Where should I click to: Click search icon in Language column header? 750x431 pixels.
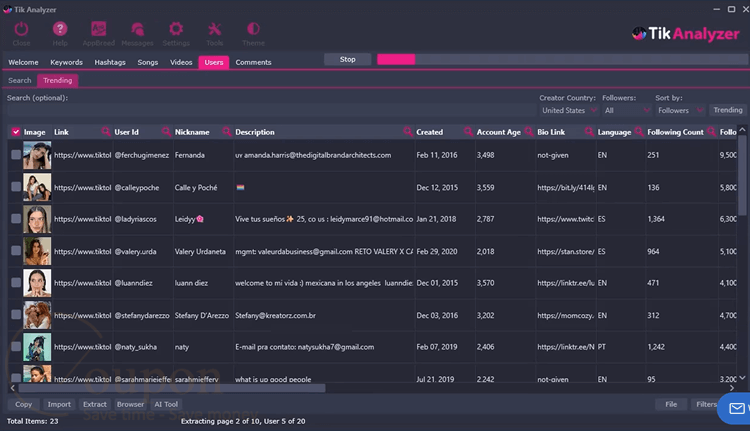639,132
